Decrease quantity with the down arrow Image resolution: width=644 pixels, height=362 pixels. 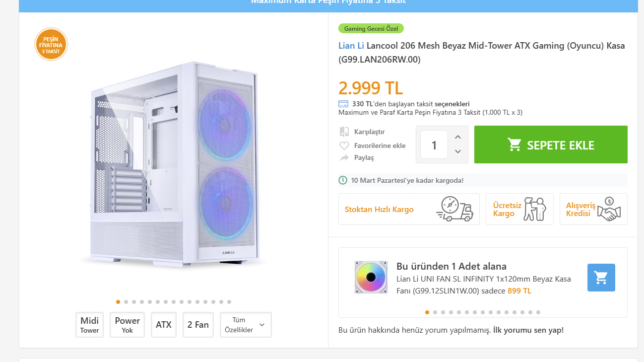tap(458, 151)
